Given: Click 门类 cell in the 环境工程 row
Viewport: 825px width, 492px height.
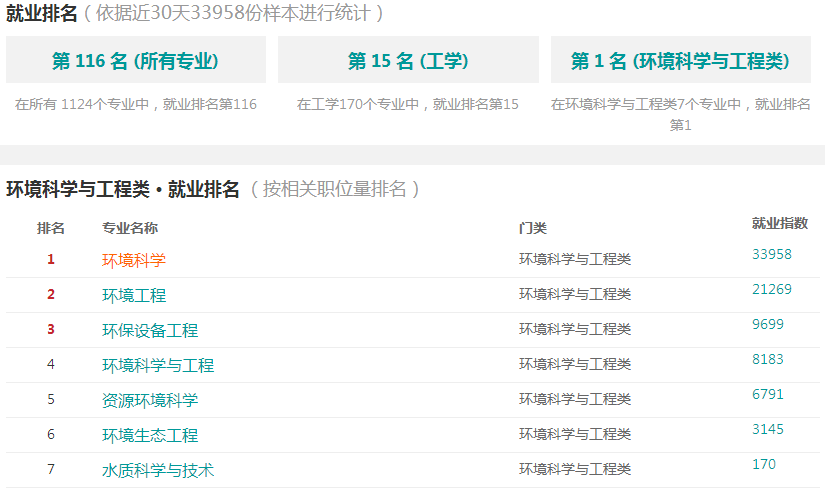Looking at the screenshot, I should pyautogui.click(x=575, y=294).
